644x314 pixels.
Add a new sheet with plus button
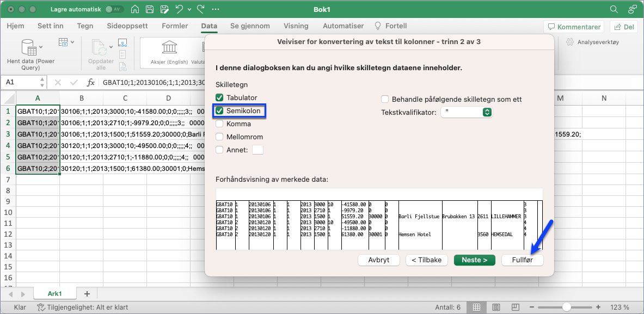pos(87,294)
